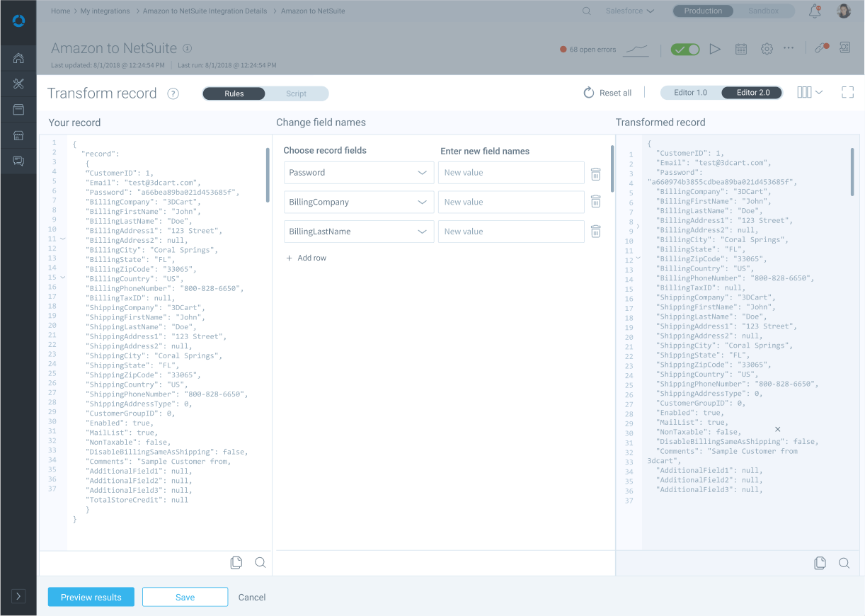Search within the Transformed record panel
The image size is (865, 616).
pos(844,563)
